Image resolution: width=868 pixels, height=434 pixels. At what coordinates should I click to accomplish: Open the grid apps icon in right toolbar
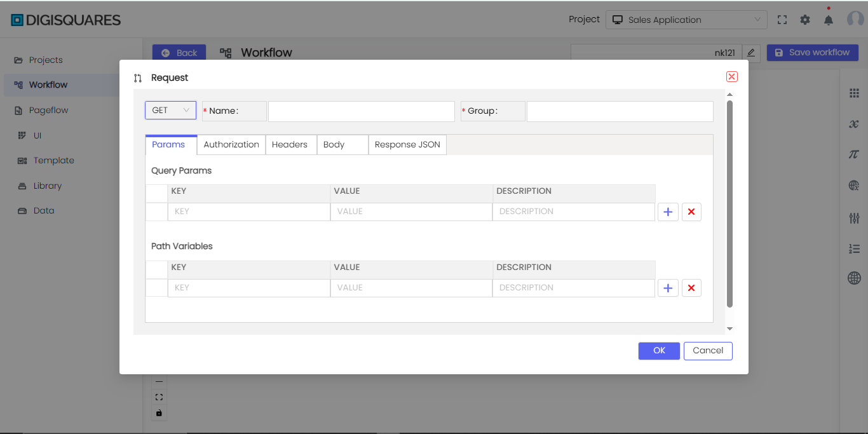pyautogui.click(x=854, y=93)
